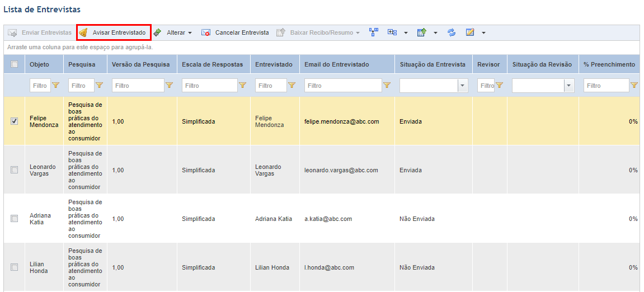Click the Objeto column filter funnel

tap(57, 86)
